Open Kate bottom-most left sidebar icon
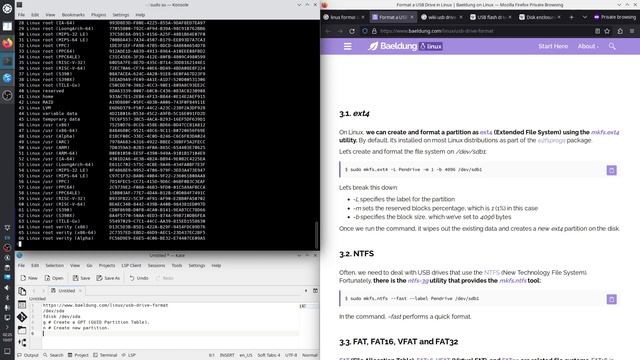This screenshot has width=640, height=360. coord(22,342)
